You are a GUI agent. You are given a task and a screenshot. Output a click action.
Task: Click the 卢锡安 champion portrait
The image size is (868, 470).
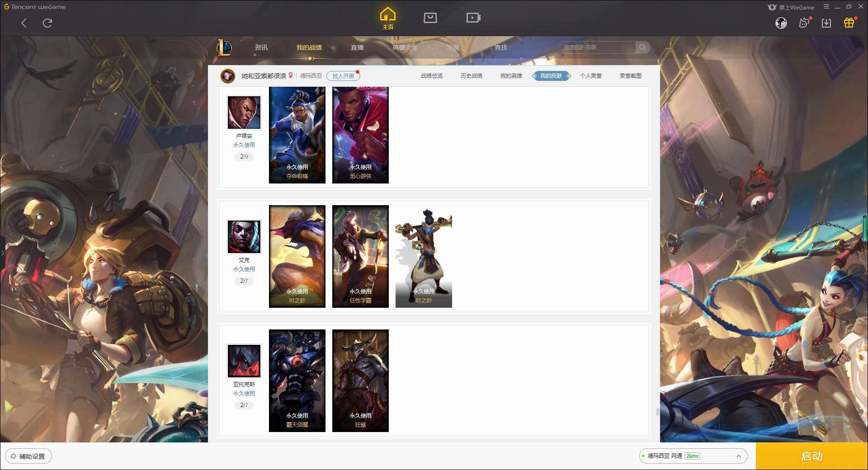coord(244,113)
